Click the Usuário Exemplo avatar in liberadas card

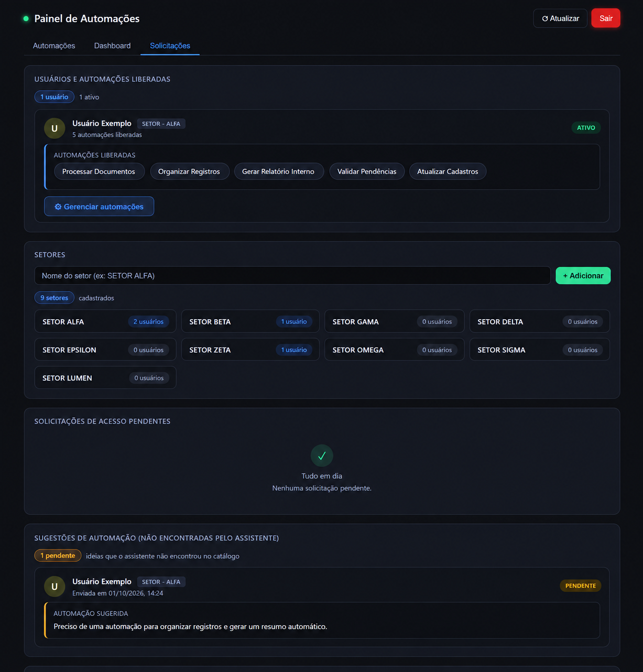[55, 128]
